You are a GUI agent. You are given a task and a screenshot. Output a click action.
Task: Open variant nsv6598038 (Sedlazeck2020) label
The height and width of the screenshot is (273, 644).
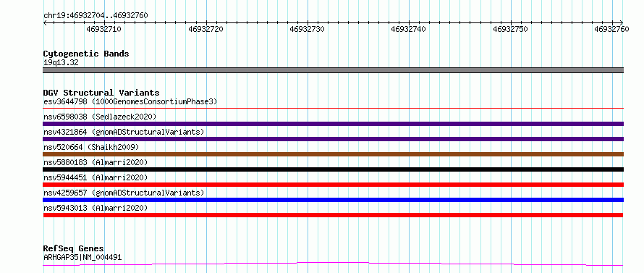tap(100, 117)
